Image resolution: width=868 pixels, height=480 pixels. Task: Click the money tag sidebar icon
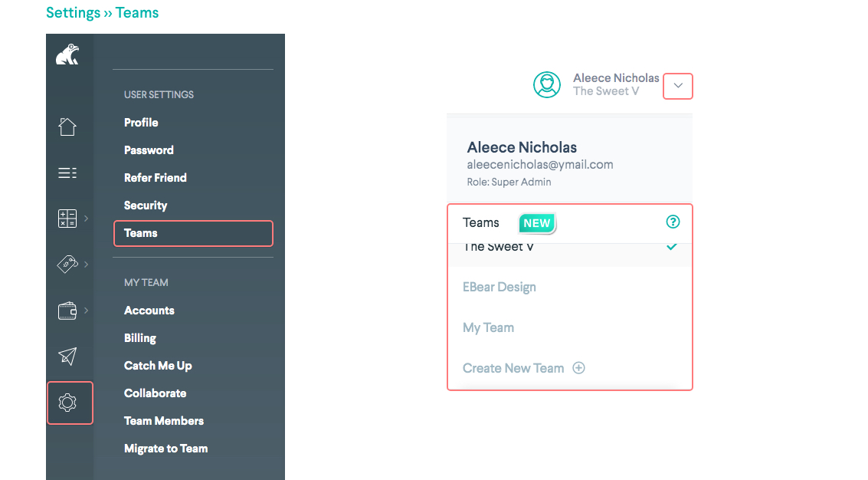pos(67,265)
